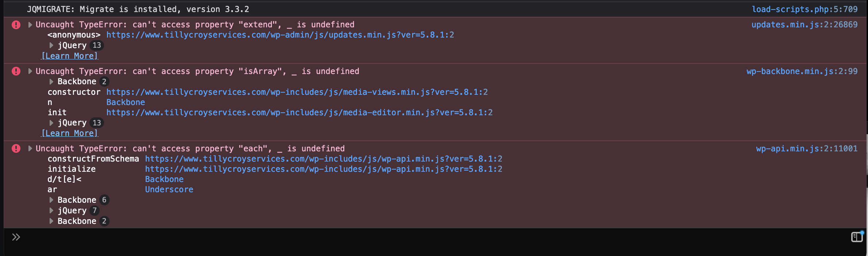Click the red error icon beside the "isArray" TypeError
Viewport: 868px width, 256px height.
[16, 71]
